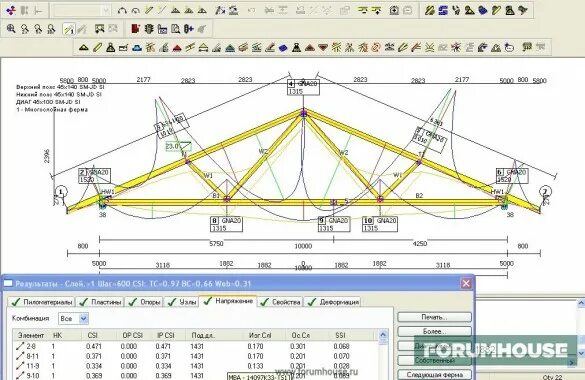The height and width of the screenshot is (380, 585).
Task: Click the magnifier zoom-in tool
Action: click(11, 29)
